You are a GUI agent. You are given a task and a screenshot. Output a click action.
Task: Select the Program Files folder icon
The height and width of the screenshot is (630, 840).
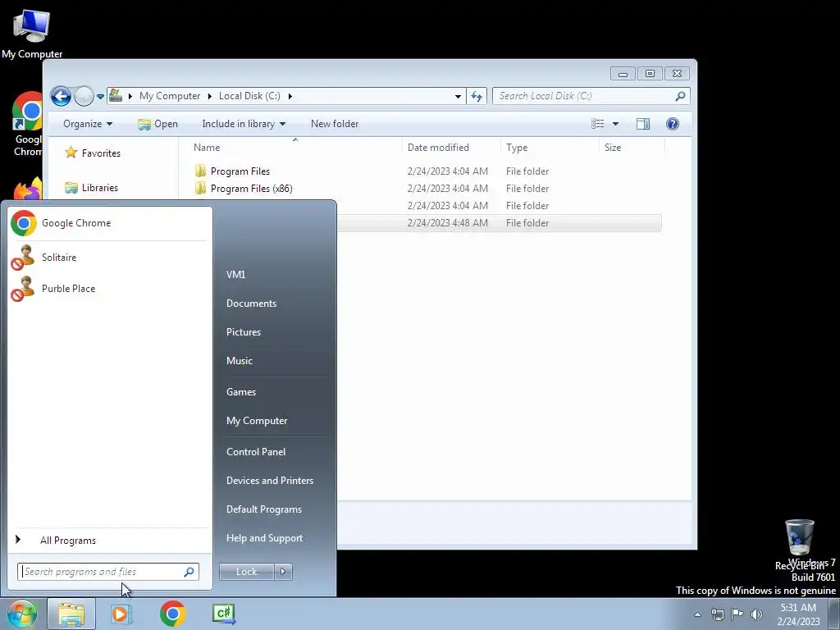click(x=200, y=171)
